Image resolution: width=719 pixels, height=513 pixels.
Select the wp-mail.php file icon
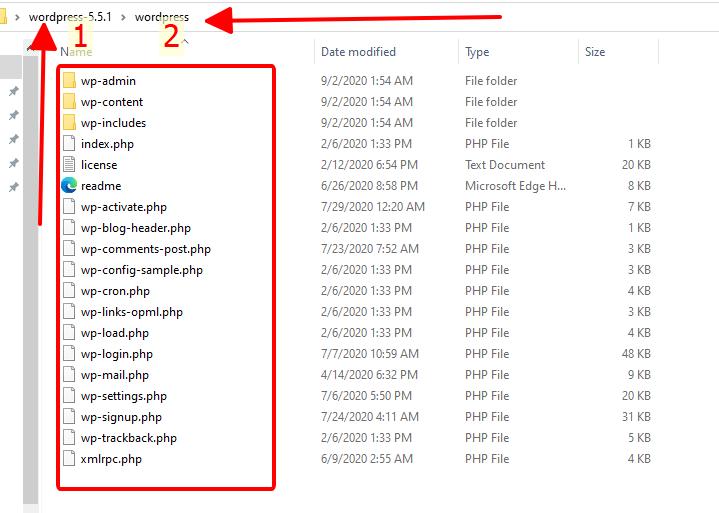coord(69,375)
